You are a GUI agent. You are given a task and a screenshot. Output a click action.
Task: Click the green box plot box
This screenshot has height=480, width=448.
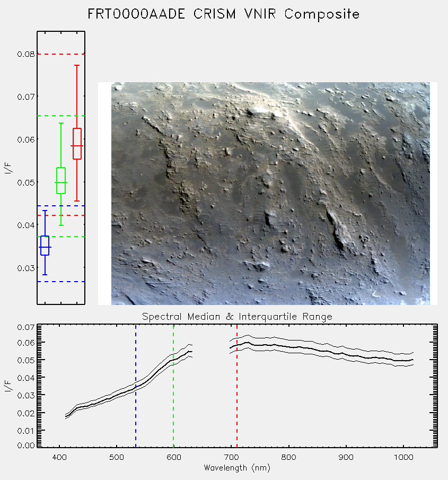click(x=61, y=181)
